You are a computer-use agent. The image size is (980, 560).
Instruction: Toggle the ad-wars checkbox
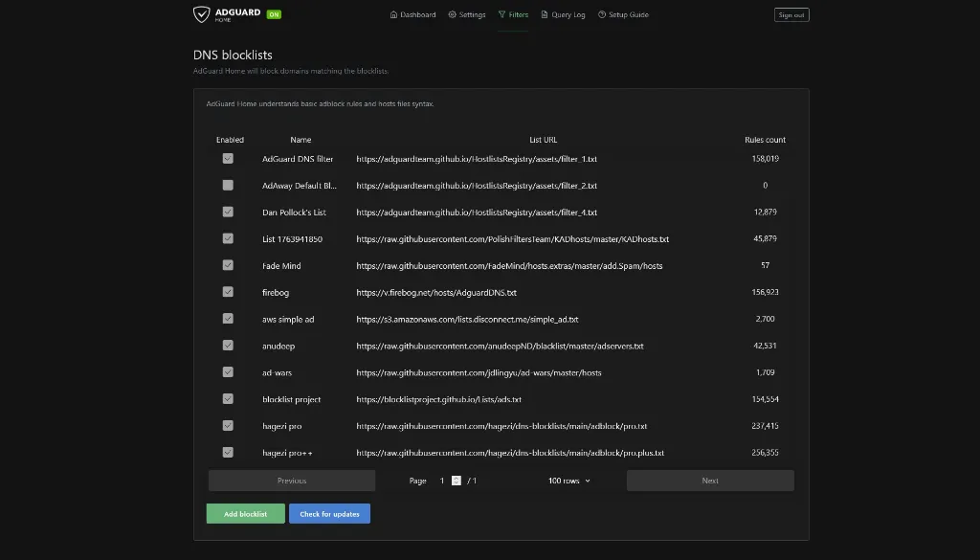click(228, 371)
